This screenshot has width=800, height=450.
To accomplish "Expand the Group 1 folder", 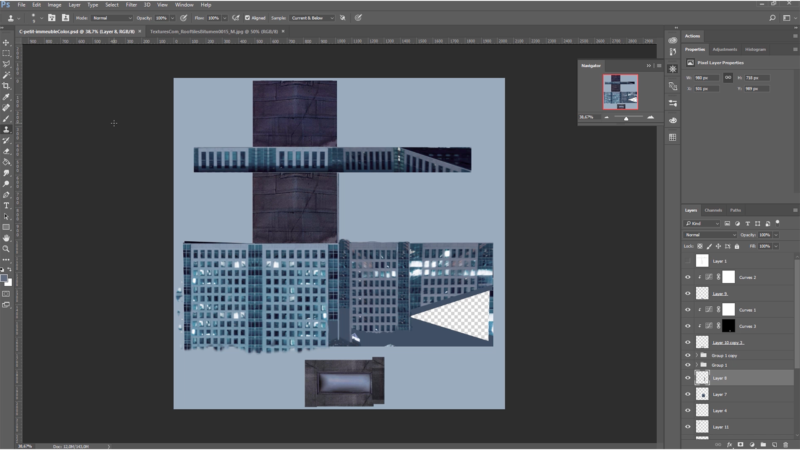I will pyautogui.click(x=696, y=365).
